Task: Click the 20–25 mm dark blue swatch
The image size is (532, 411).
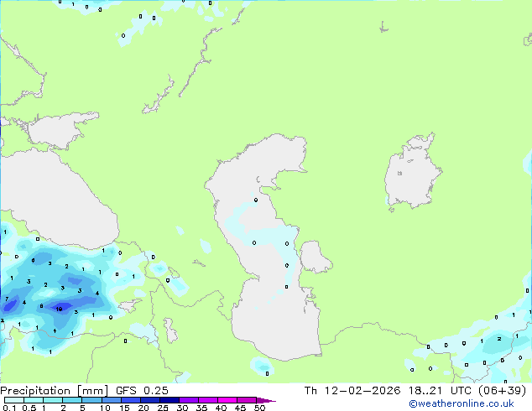Action: pos(149,400)
